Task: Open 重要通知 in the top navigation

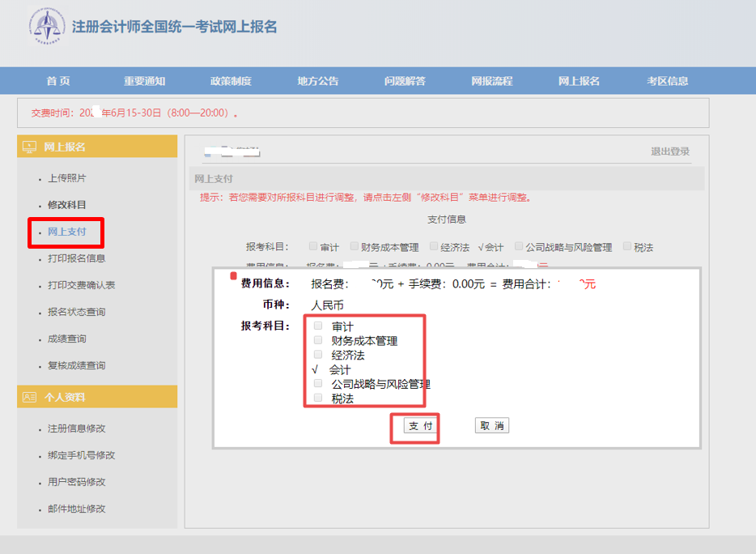Action: tap(144, 81)
